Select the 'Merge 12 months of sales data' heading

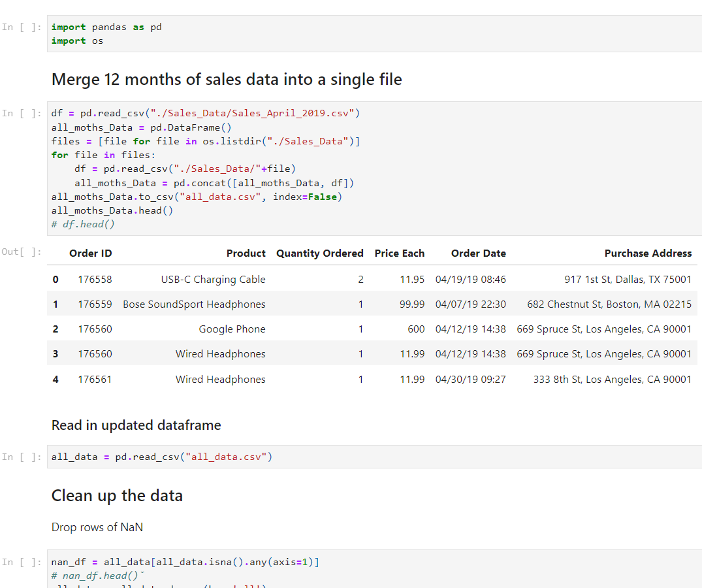(227, 80)
